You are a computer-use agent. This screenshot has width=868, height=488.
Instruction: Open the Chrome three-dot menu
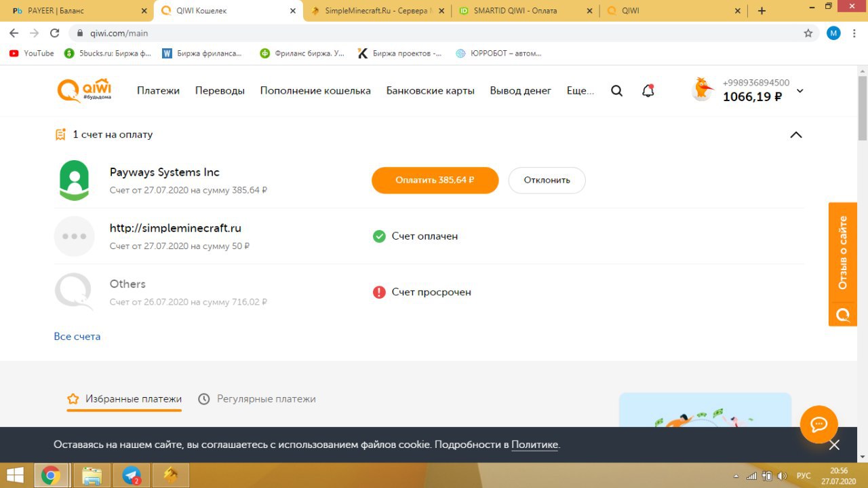(x=855, y=33)
